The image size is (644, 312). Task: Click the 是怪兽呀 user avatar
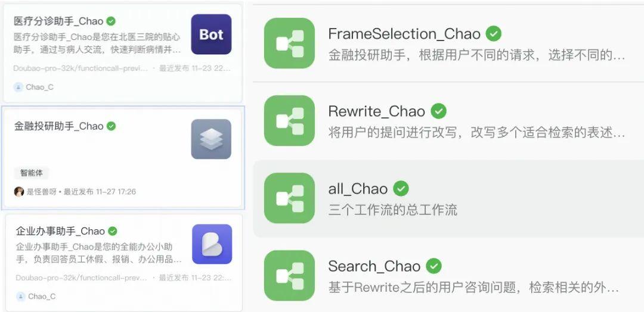click(x=19, y=192)
